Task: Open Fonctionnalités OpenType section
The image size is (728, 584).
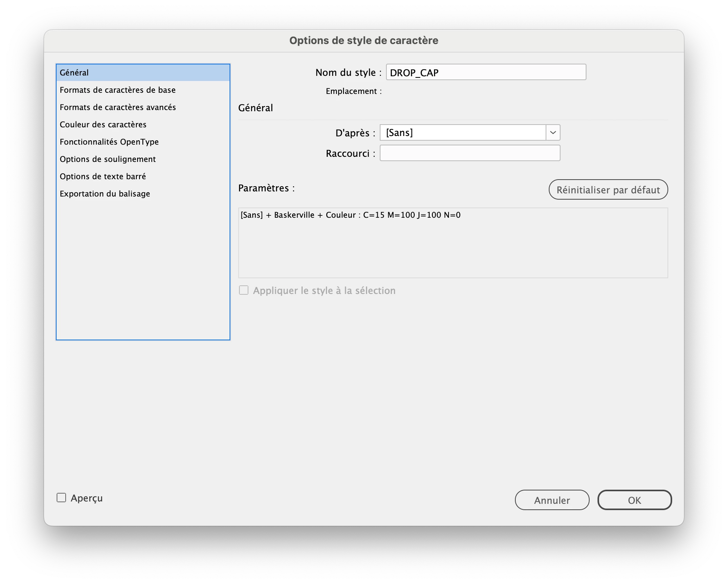Action: coord(143,142)
